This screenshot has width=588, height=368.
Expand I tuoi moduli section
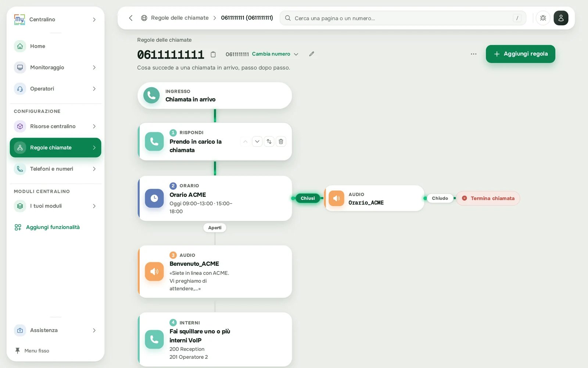(x=94, y=206)
